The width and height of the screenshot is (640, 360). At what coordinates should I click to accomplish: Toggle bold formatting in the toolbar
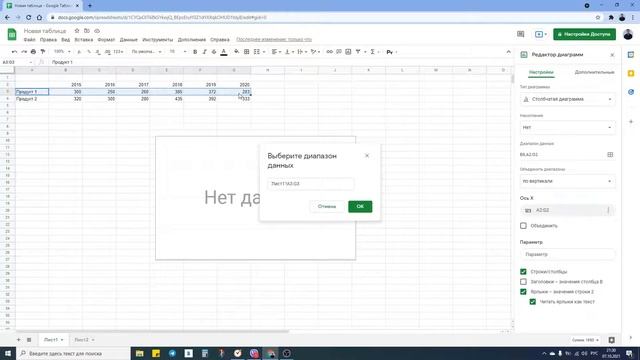[x=195, y=52]
